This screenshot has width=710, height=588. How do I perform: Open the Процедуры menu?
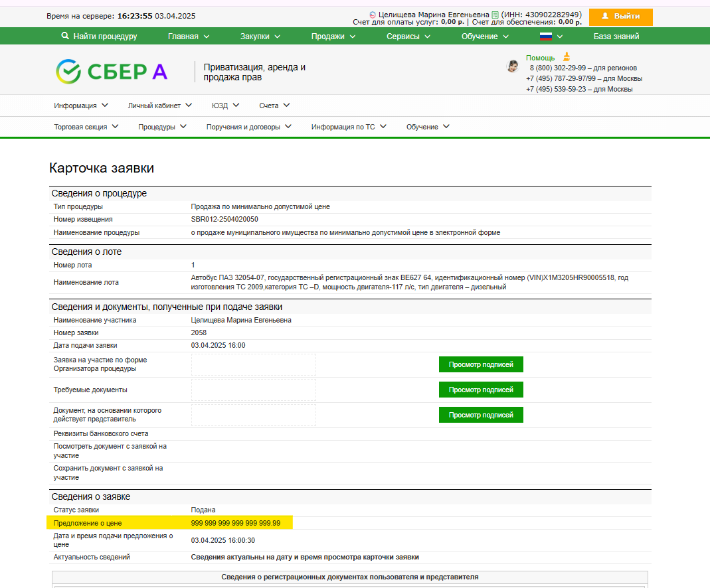pos(162,127)
